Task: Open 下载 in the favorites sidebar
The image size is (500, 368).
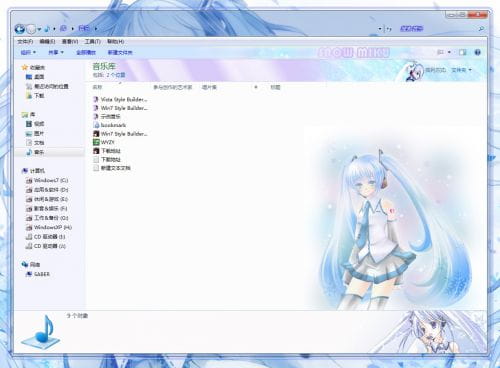Action: [x=35, y=96]
